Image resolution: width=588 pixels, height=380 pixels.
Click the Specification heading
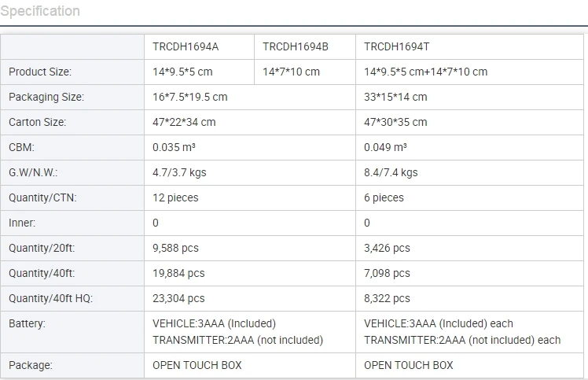40,11
